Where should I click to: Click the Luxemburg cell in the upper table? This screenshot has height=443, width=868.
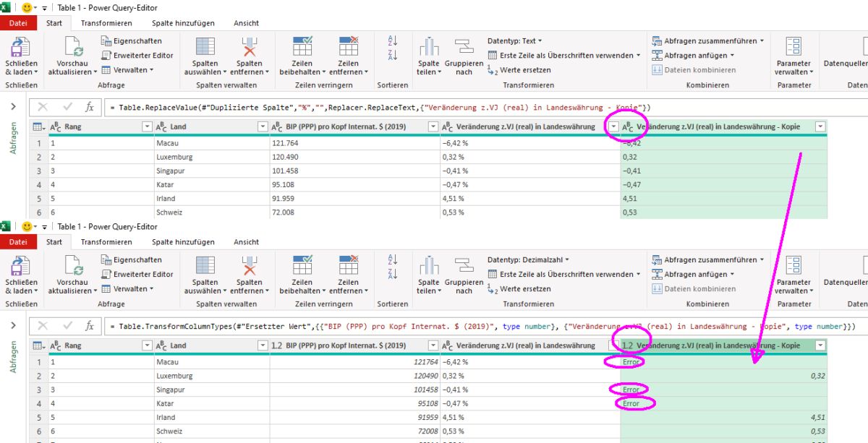211,157
